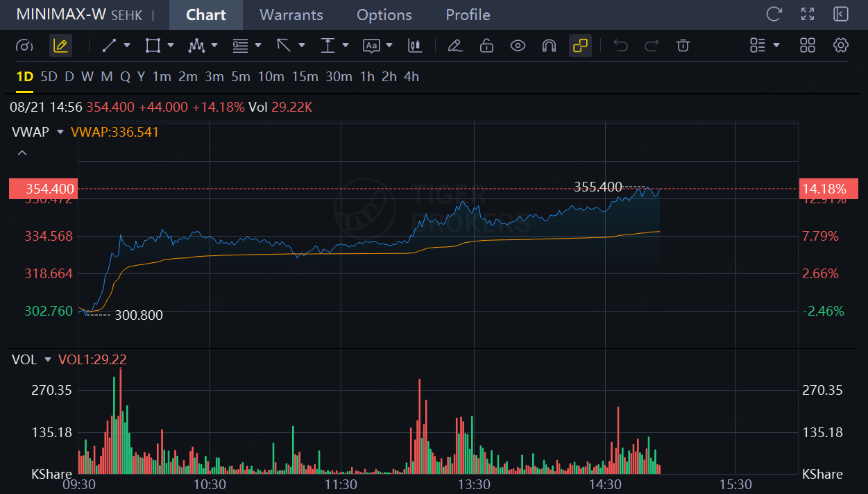Click the MINIMAX-W stock title
Viewport: 868px width, 494px height.
click(61, 15)
